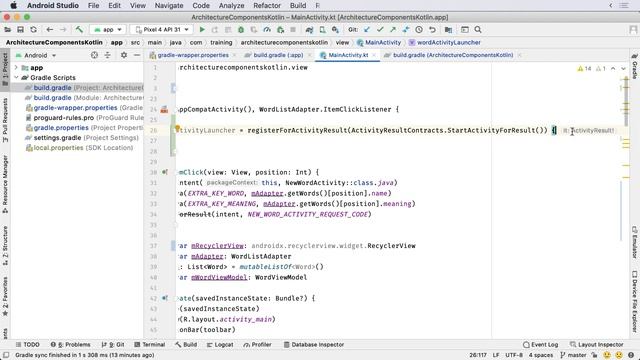Viewport: 640px width, 360px height.
Task: Toggle the Favorites side panel
Action: click(x=5, y=296)
